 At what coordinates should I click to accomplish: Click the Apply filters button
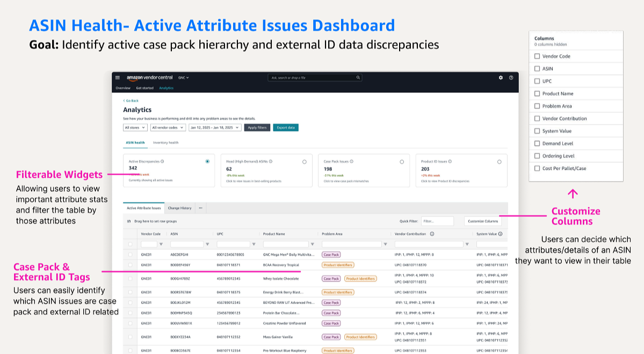click(257, 128)
